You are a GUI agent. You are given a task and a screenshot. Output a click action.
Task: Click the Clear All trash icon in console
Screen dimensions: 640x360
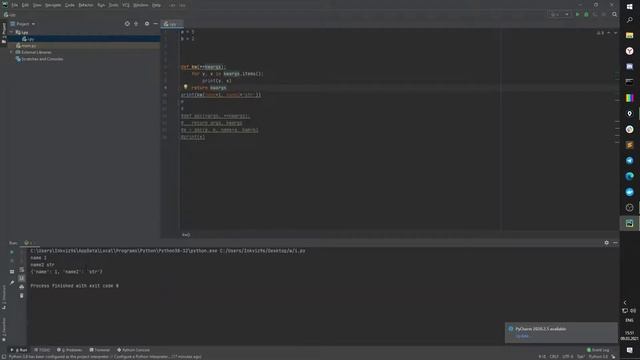tap(22, 296)
